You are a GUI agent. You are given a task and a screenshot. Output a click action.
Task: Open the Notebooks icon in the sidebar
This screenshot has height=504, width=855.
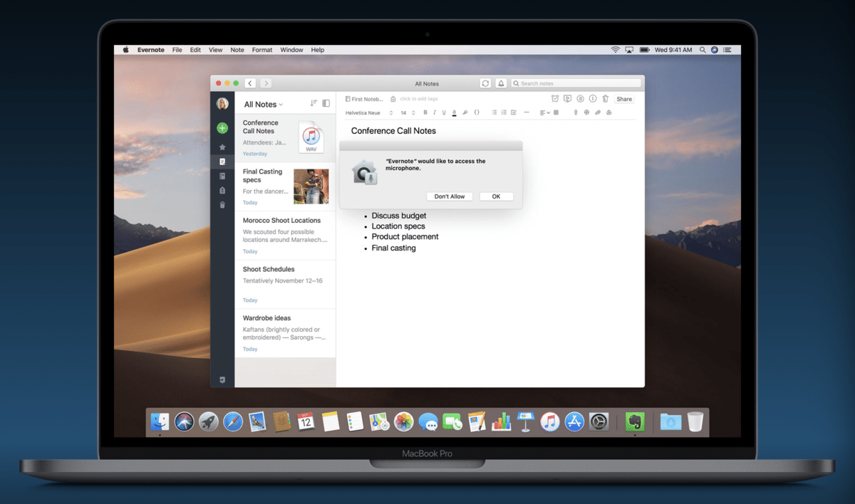[x=222, y=176]
